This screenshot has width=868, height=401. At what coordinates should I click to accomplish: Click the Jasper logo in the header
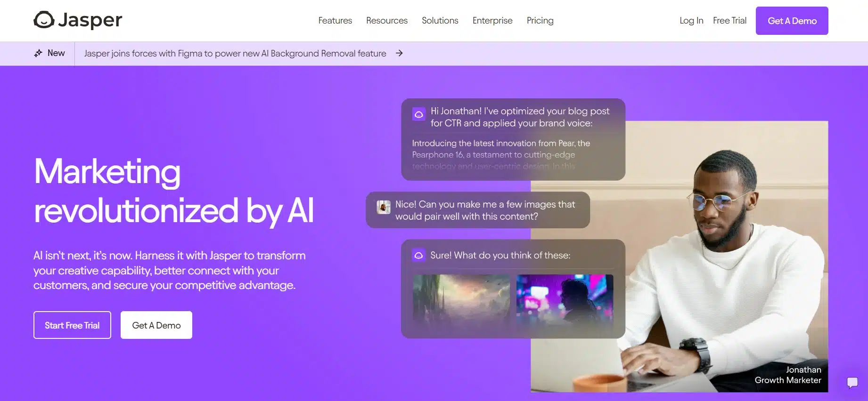pos(78,20)
